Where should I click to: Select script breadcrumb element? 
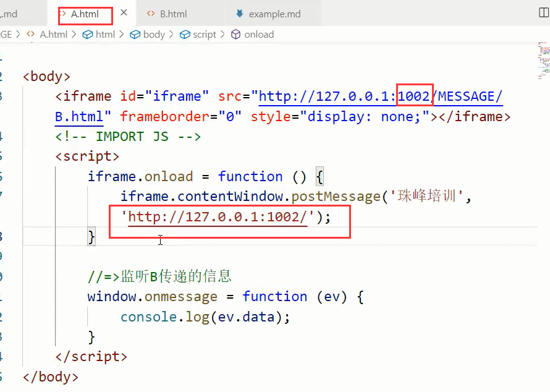pyautogui.click(x=205, y=35)
